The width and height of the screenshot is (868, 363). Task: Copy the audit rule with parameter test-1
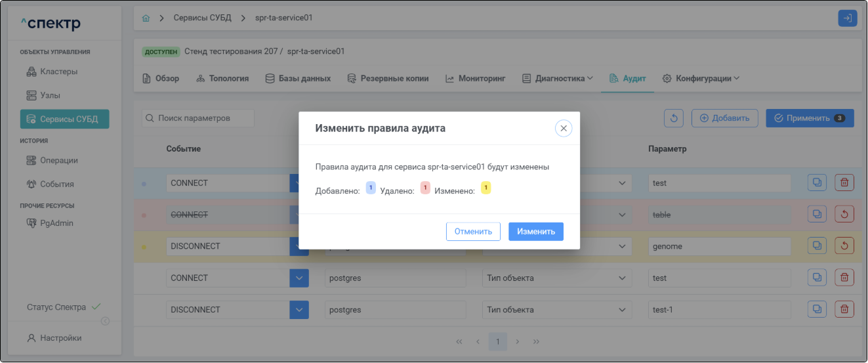817,309
